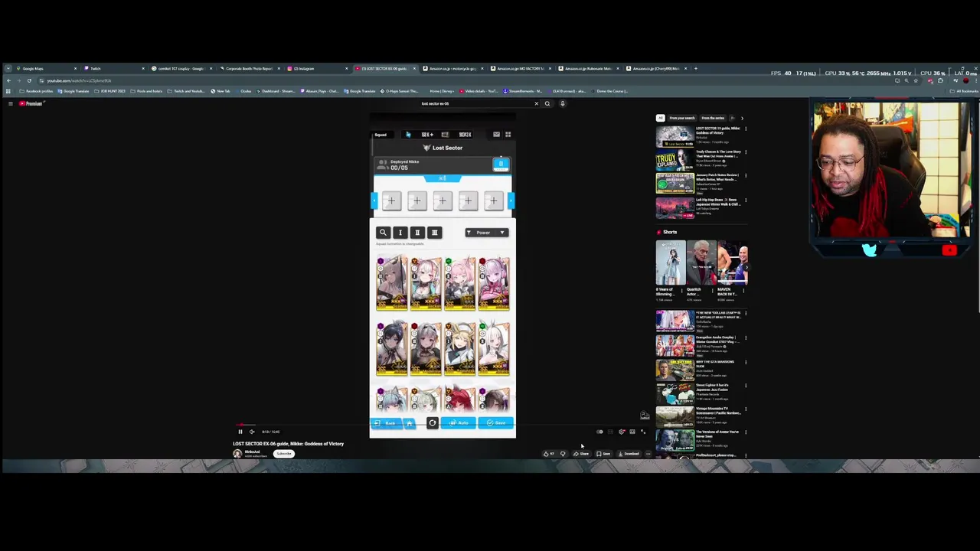Open Pools and hotels bookmark folder
The image size is (980, 551).
click(147, 91)
